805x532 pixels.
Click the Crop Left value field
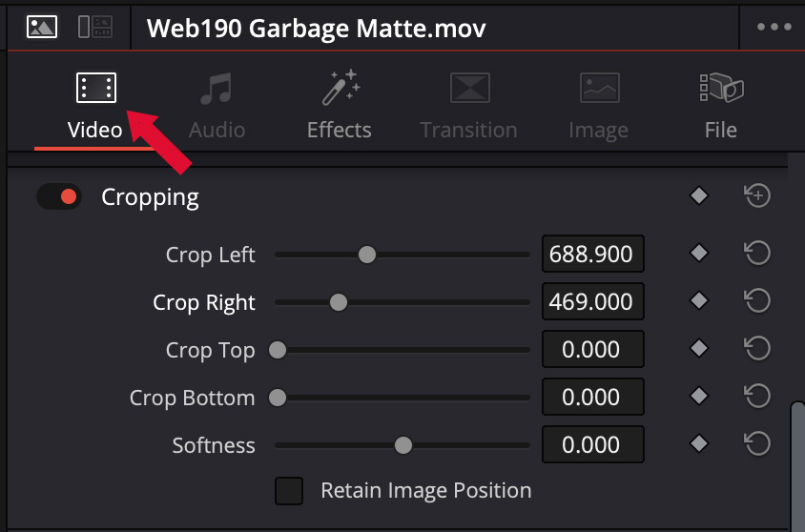pyautogui.click(x=592, y=255)
